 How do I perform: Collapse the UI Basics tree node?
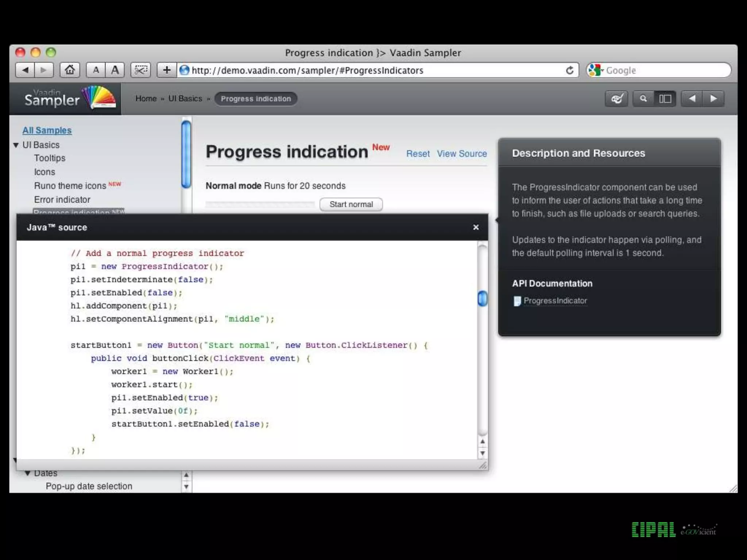point(16,145)
